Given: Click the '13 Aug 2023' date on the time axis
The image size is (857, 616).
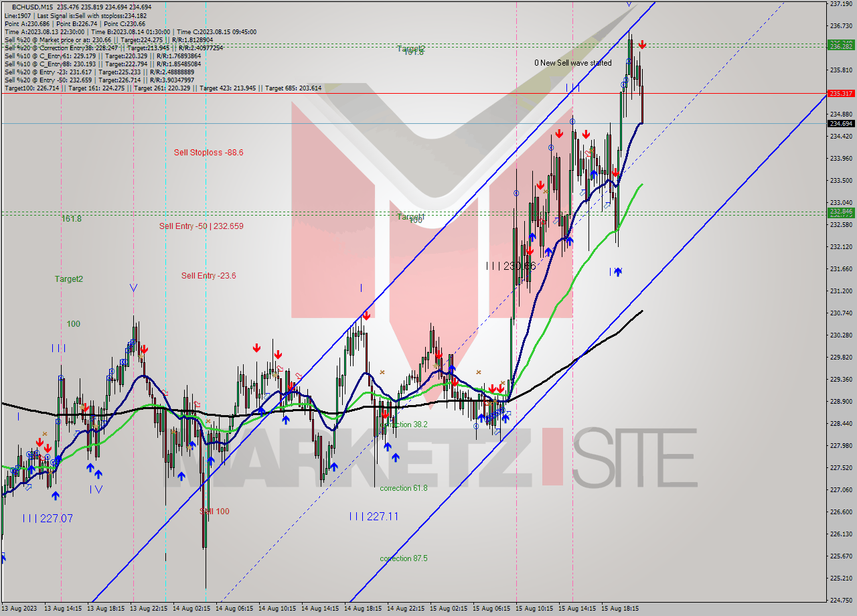Looking at the screenshot, I should [19, 609].
